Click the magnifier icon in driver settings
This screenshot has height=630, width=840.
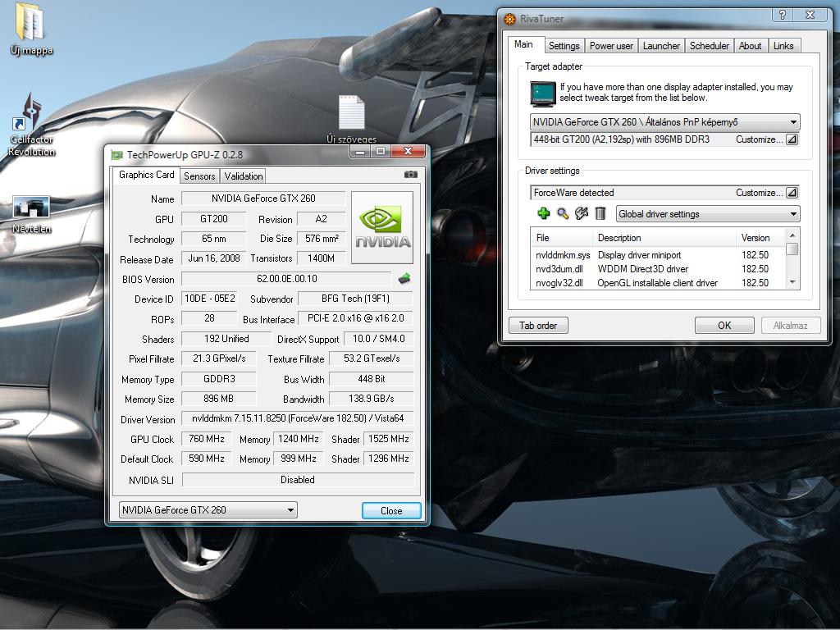563,213
